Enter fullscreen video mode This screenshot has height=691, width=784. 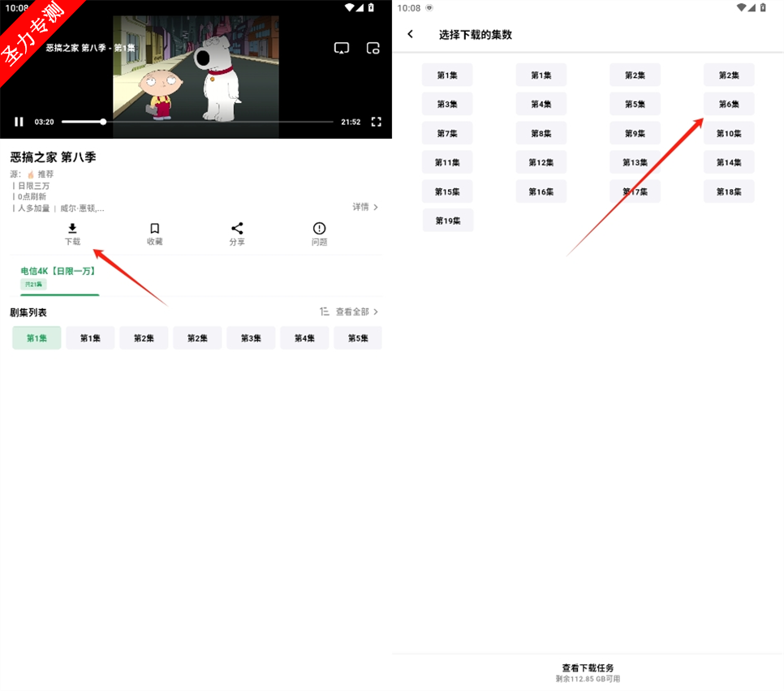377,122
